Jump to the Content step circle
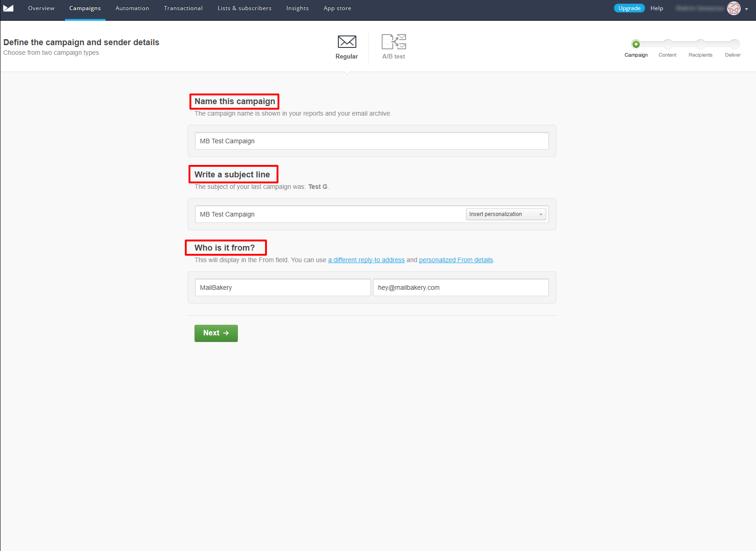The width and height of the screenshot is (756, 551). pyautogui.click(x=667, y=44)
